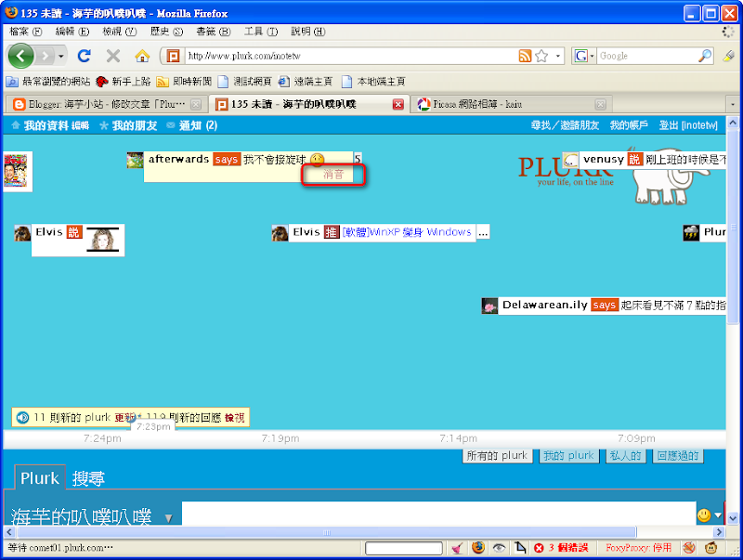Open the list all tabs dropdown
743x560 pixels.
[733, 104]
